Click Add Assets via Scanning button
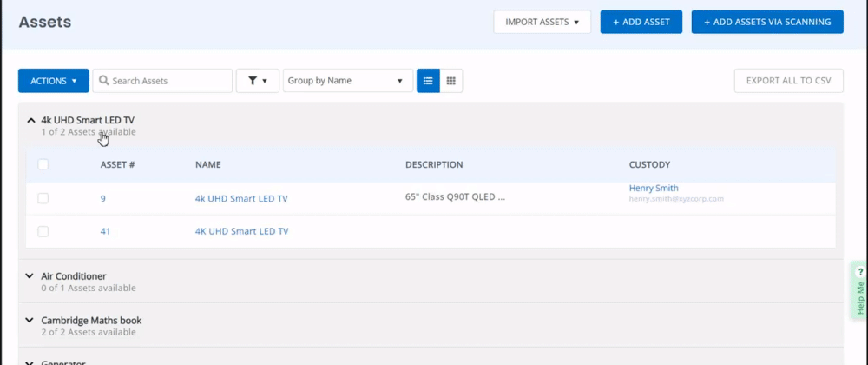The height and width of the screenshot is (365, 868). coord(767,22)
